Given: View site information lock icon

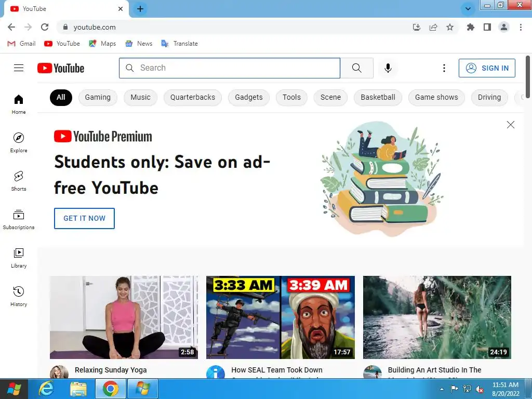Looking at the screenshot, I should click(x=65, y=27).
